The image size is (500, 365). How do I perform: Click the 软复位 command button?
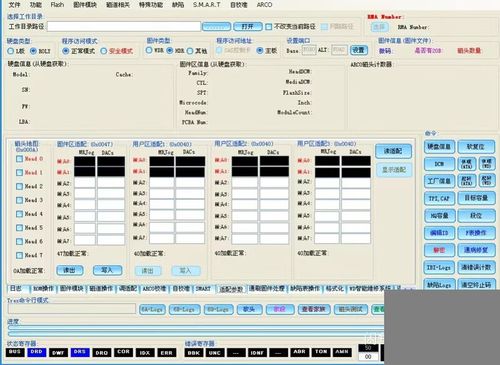coord(476,147)
